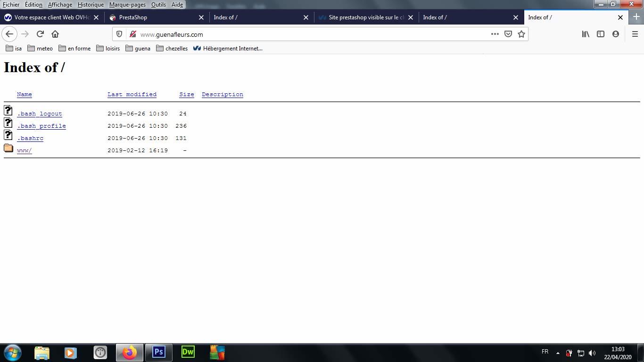Screen dimensions: 644x362
Task: Open the Firefox account icon
Action: click(616, 34)
